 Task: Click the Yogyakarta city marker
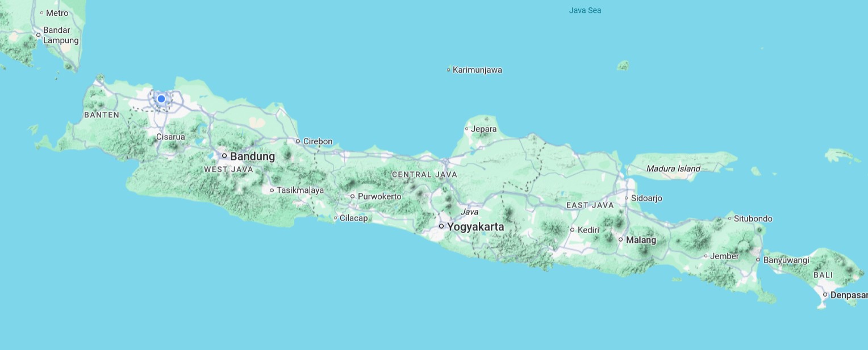pos(443,225)
